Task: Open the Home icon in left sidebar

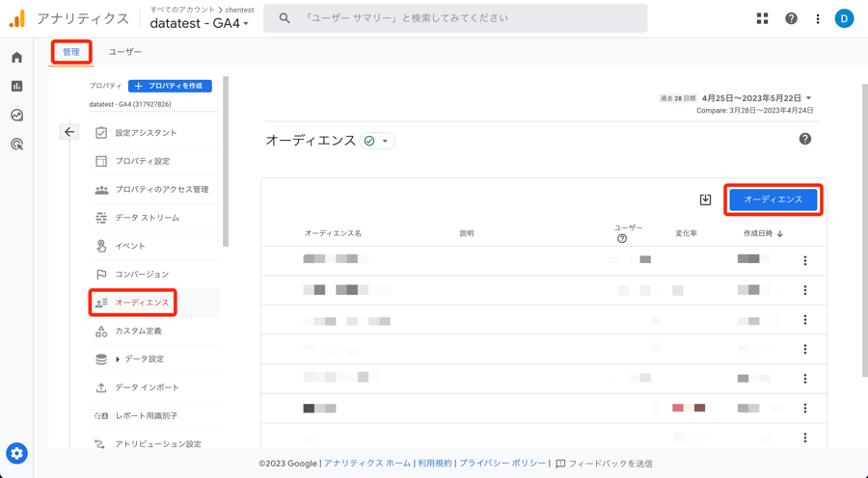Action: click(x=16, y=58)
